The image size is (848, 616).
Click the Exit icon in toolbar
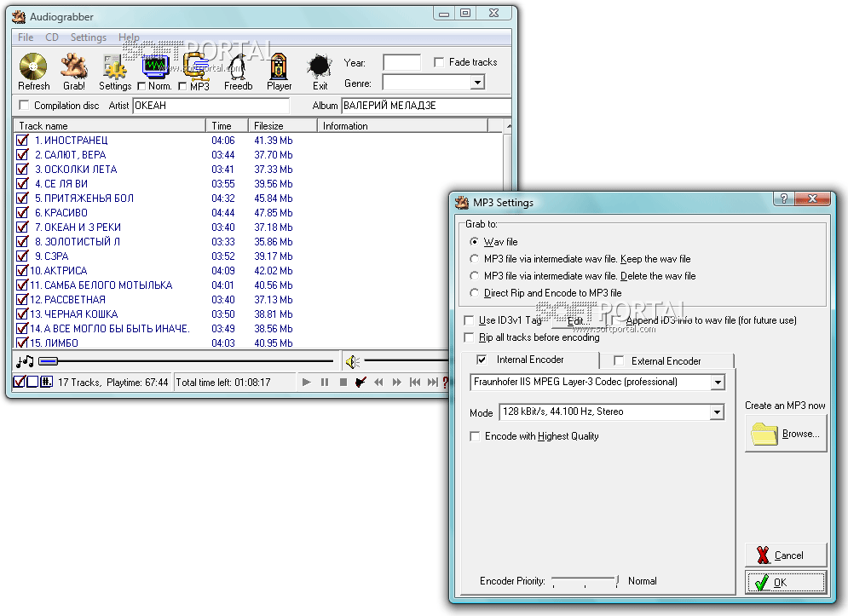(319, 66)
